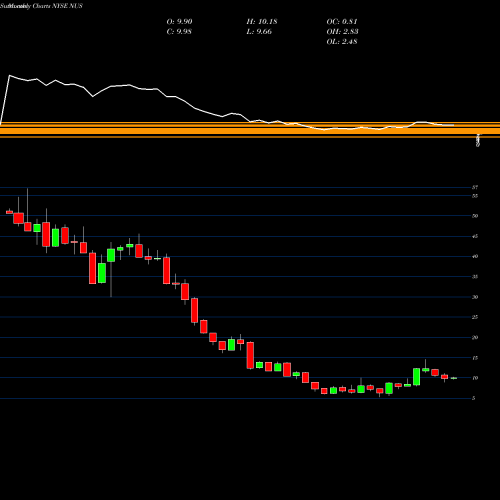This screenshot has width=500, height=500.
Task: Click the 15 price axis label
Action: click(x=475, y=358)
